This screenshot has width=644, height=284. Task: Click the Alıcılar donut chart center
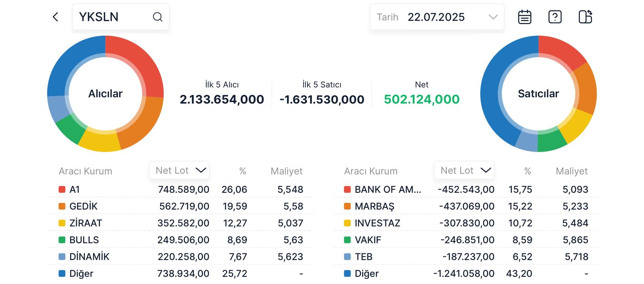point(105,94)
